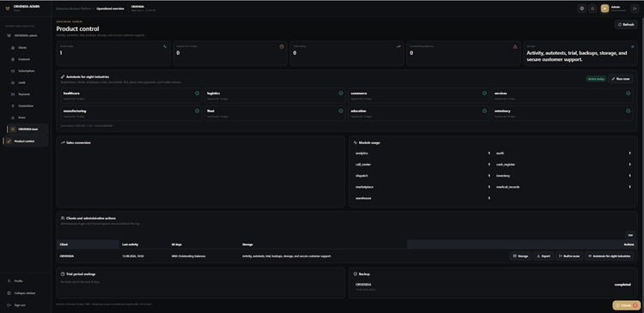This screenshot has width=644, height=313.
Task: Click the inventory row in Module usage
Action: [x=563, y=176]
